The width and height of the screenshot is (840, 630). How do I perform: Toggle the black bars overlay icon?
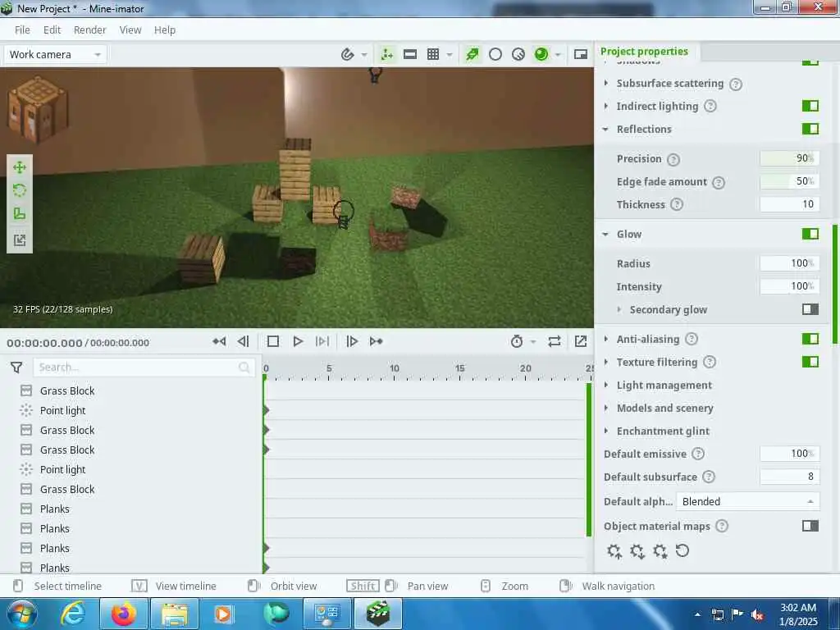click(410, 54)
